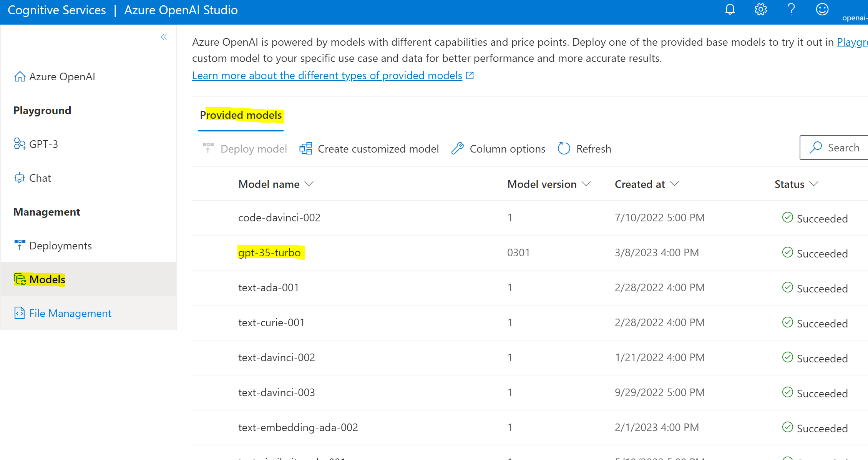Open Learn more about provided models link
Viewport: 868px width, 460px height.
(x=327, y=75)
